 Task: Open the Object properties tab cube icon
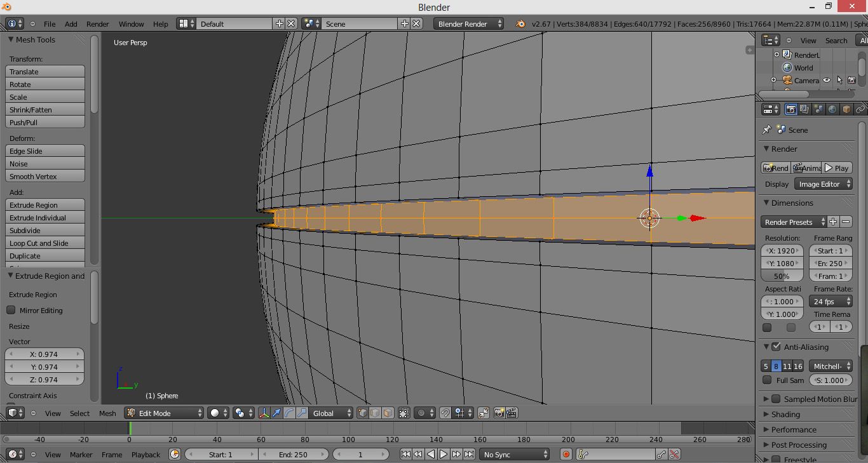846,109
